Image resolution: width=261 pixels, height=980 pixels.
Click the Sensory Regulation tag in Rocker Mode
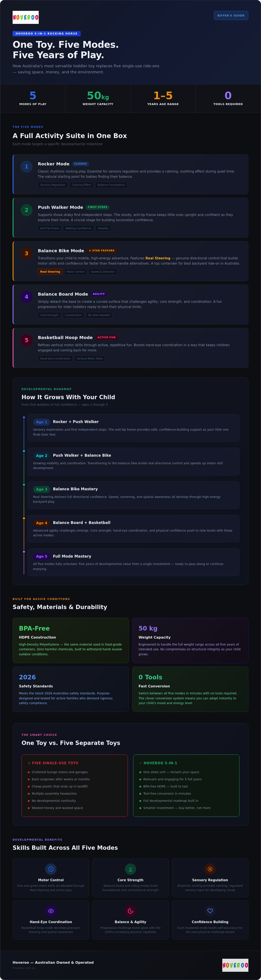(53, 185)
